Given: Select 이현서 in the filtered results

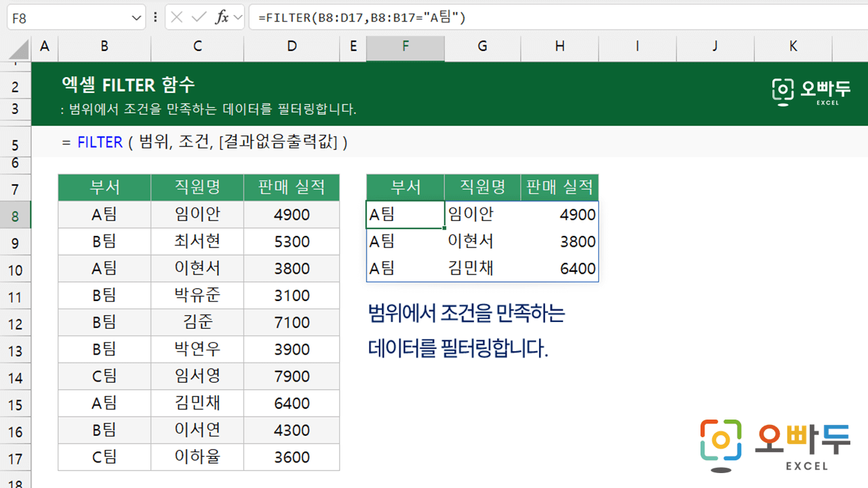Looking at the screenshot, I should tap(483, 242).
